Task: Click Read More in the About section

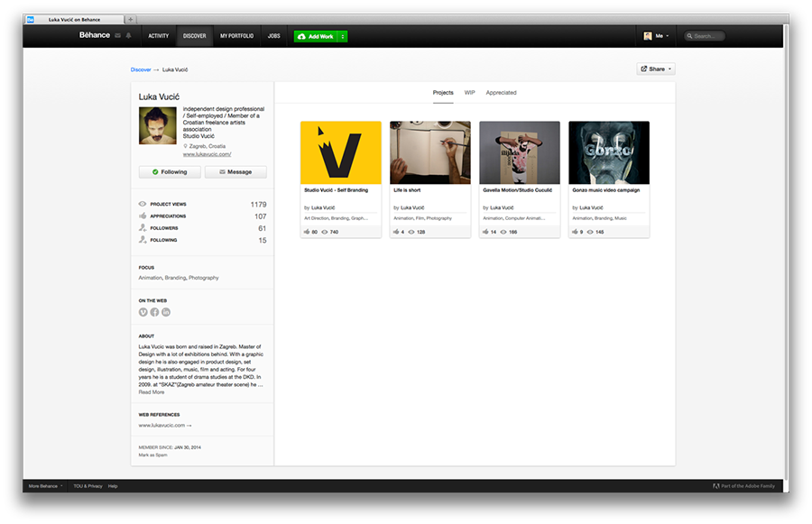Action: (152, 392)
